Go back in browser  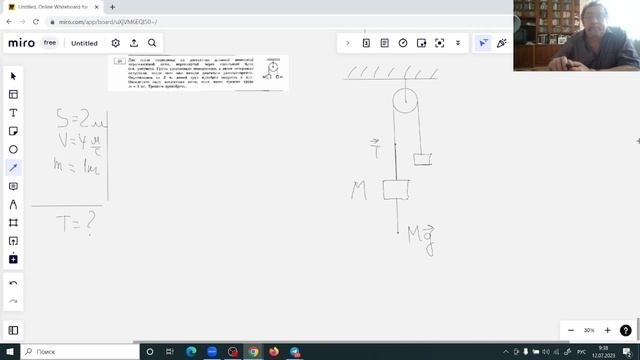9,22
